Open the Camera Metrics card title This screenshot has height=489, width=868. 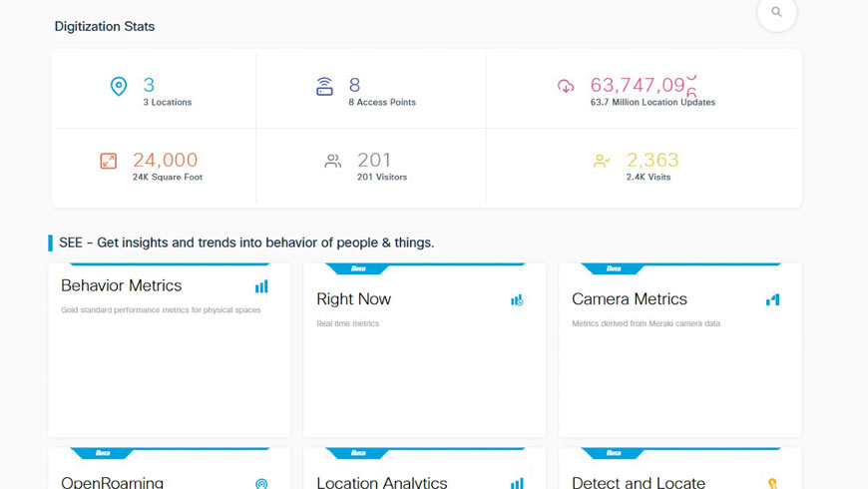[x=630, y=299]
